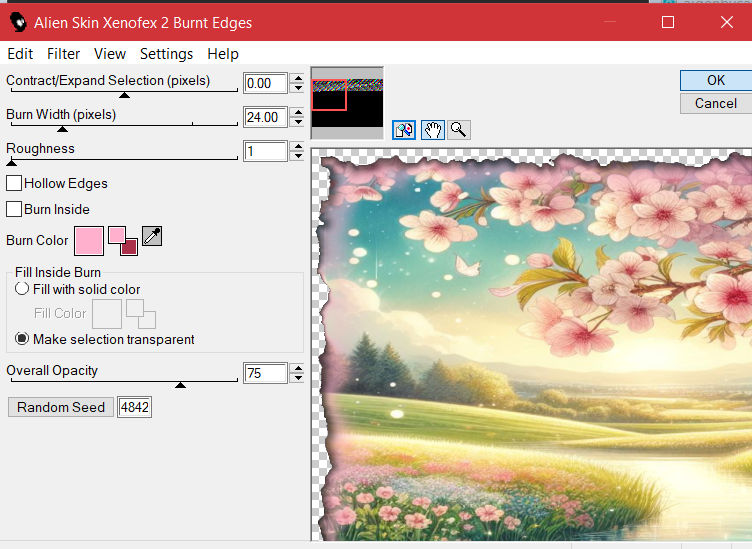Enable the Burn Inside checkbox
Viewport: 752px width, 549px height.
pos(14,209)
